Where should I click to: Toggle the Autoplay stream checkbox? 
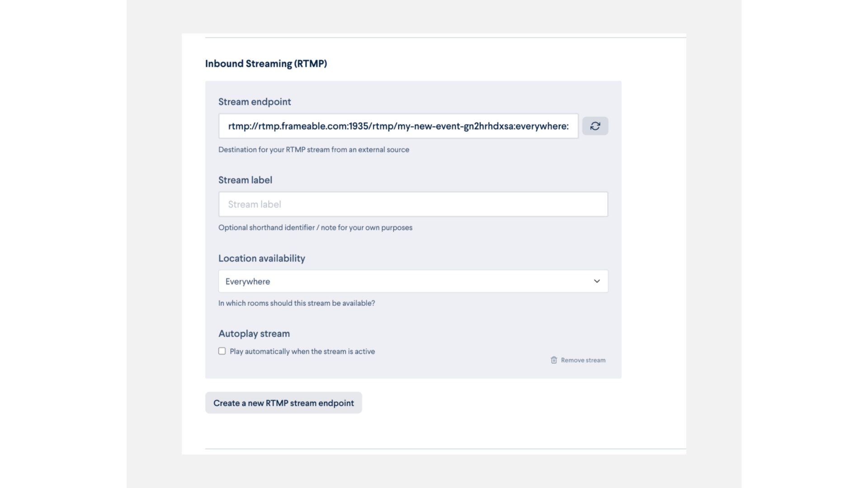tap(222, 351)
